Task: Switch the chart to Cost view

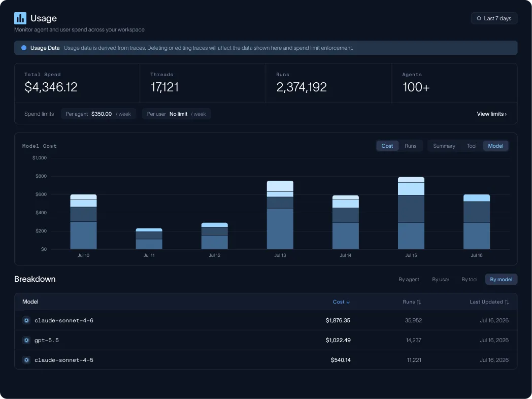Action: tap(387, 146)
